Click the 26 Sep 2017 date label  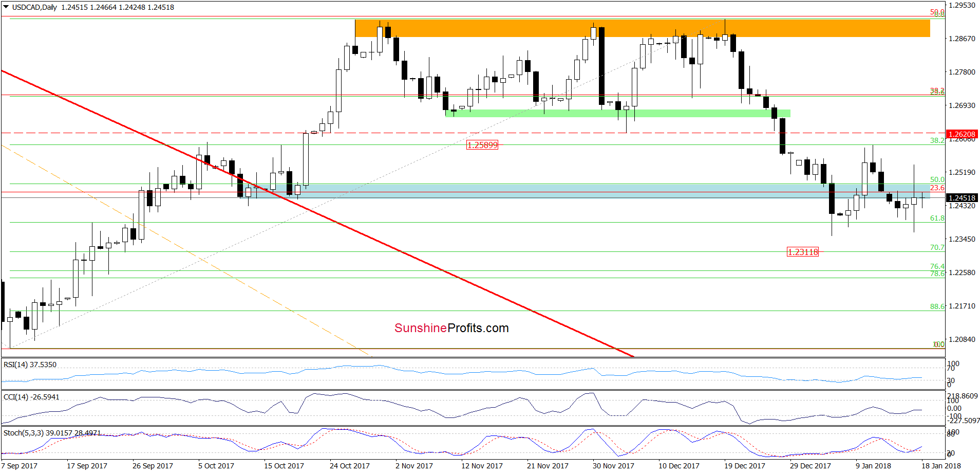[x=153, y=466]
